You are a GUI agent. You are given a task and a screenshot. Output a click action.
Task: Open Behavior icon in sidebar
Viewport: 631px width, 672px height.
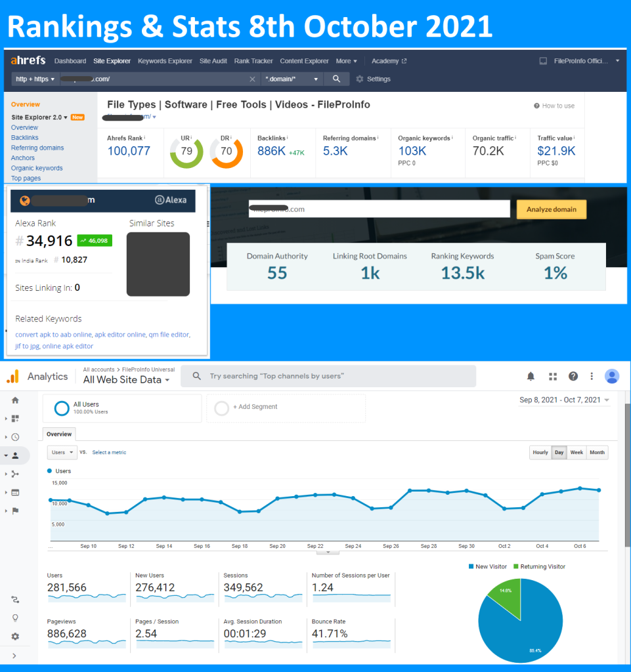click(x=15, y=492)
